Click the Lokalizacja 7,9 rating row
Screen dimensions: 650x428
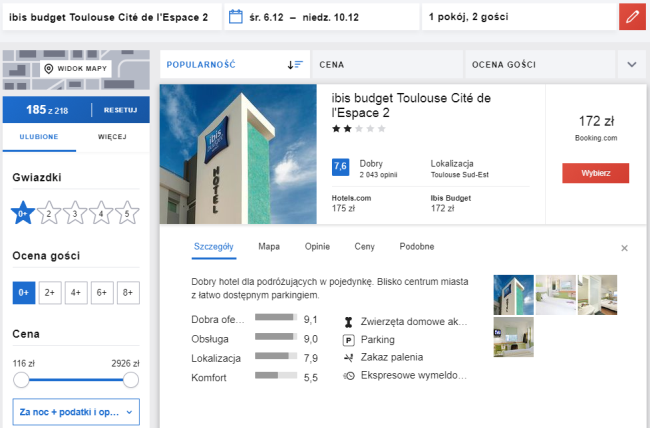pyautogui.click(x=254, y=358)
